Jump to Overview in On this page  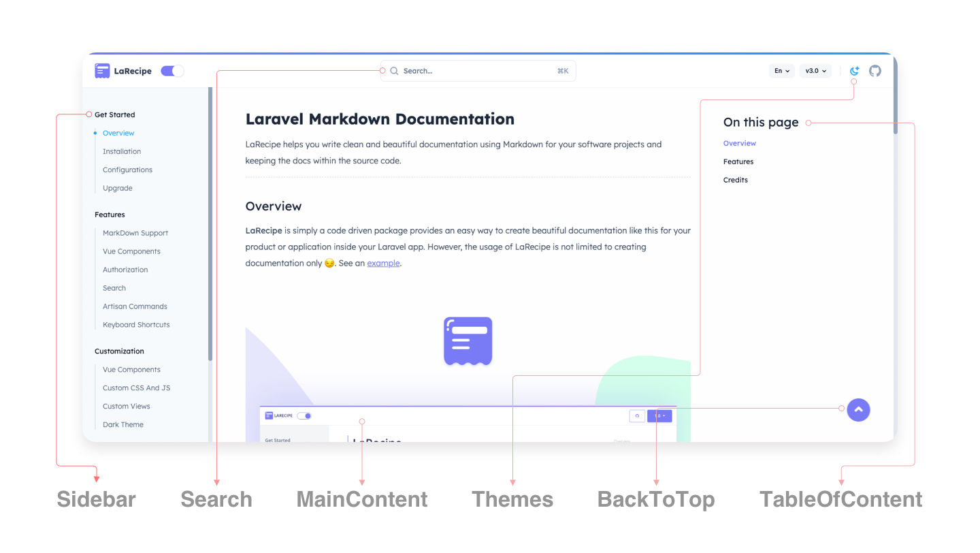[740, 144]
